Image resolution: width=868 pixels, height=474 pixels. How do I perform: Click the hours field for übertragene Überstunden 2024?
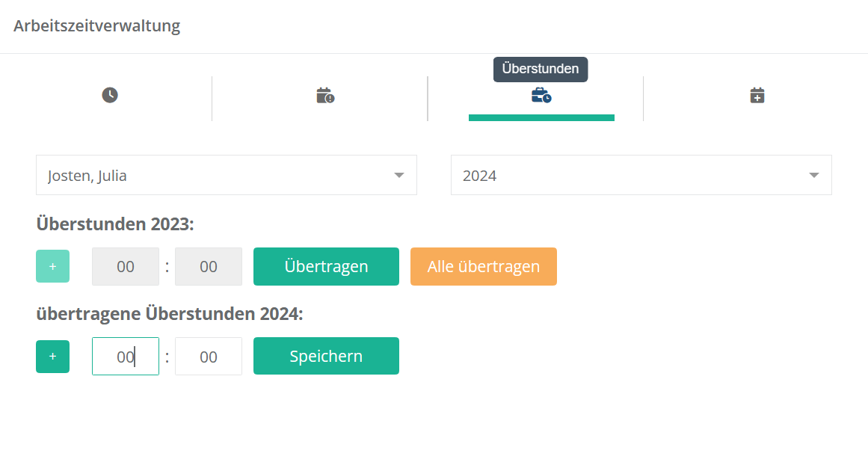(x=126, y=357)
